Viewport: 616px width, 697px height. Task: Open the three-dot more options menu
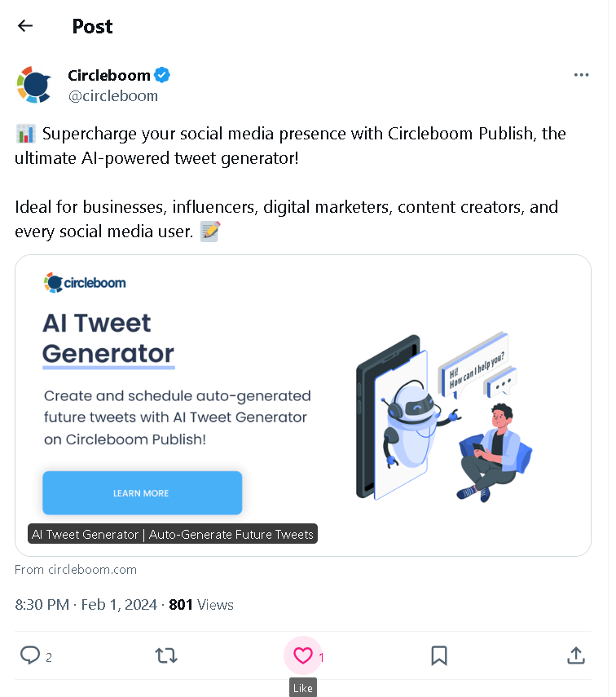[581, 74]
